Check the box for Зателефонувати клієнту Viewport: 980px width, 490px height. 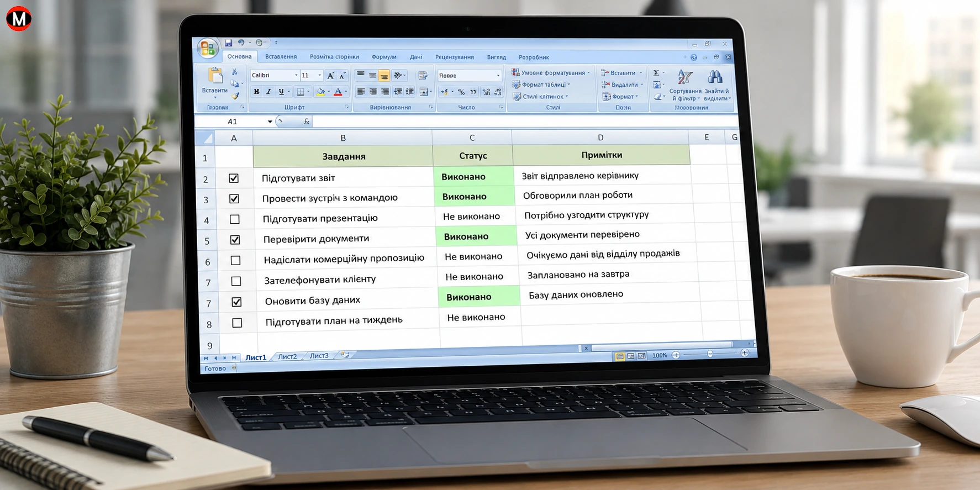pyautogui.click(x=236, y=281)
